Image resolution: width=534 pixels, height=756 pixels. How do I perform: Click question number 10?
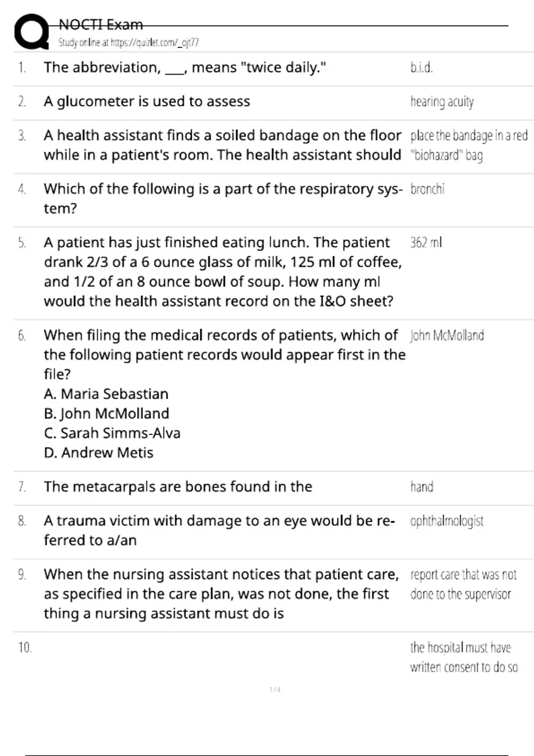25,647
